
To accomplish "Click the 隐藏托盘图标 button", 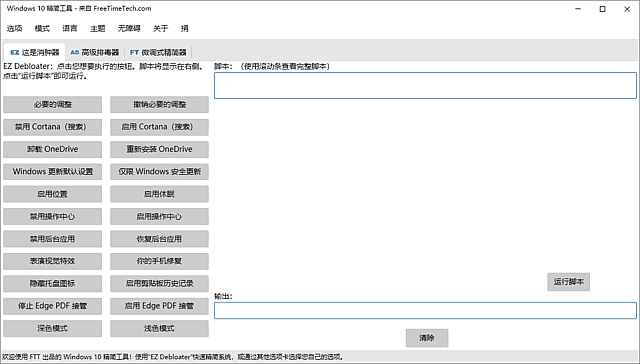I will coord(53,284).
